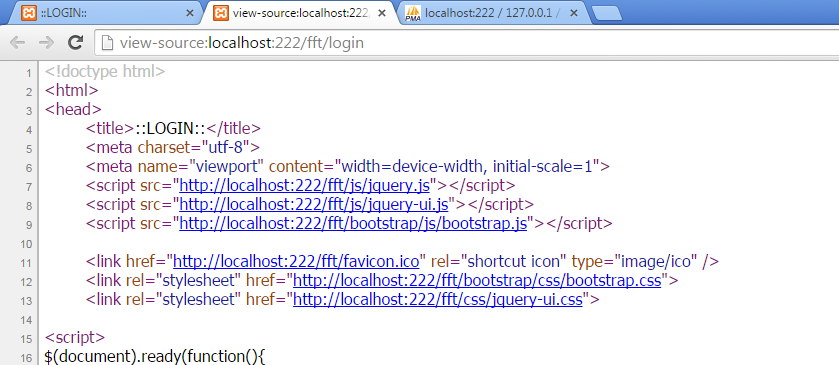Go forward to next page
Viewport: 839px width, 365px height.
47,43
